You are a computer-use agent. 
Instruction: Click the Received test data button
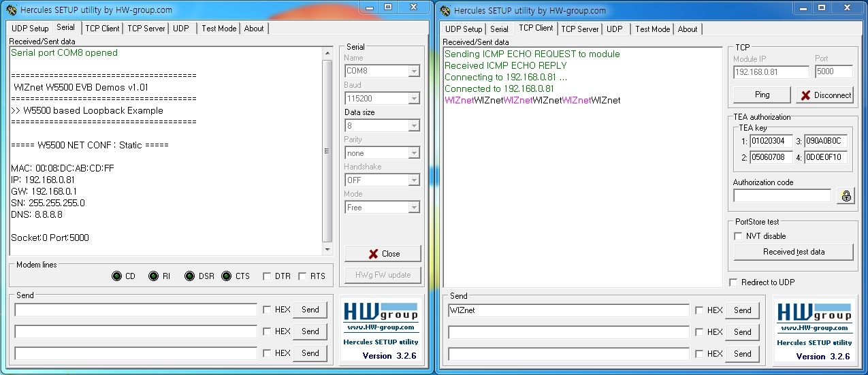point(794,252)
